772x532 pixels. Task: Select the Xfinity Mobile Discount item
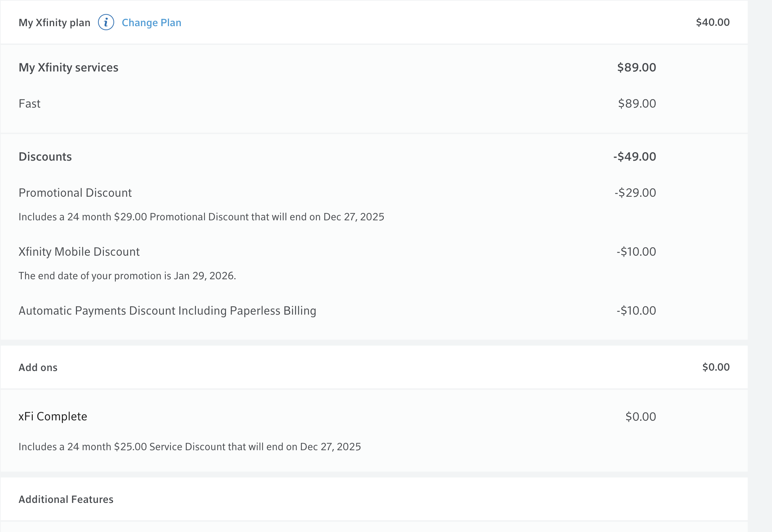(79, 252)
